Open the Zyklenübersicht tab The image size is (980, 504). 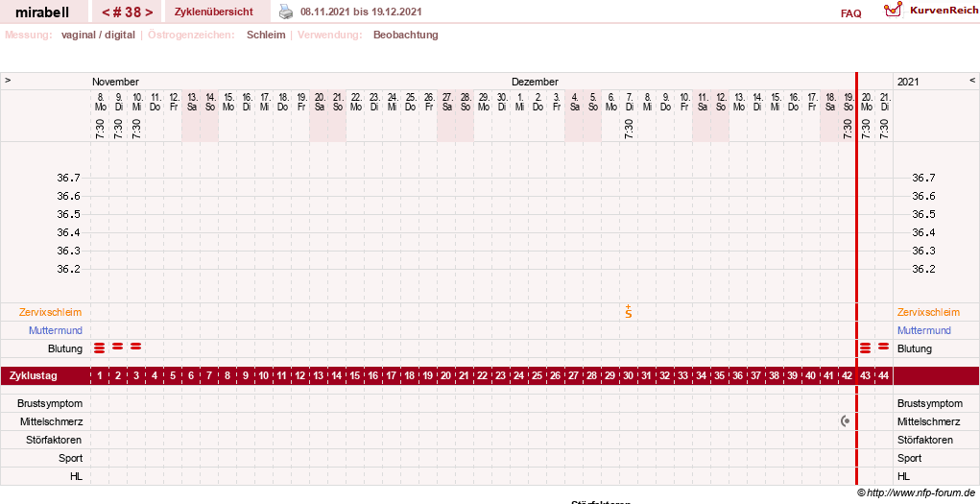[214, 12]
